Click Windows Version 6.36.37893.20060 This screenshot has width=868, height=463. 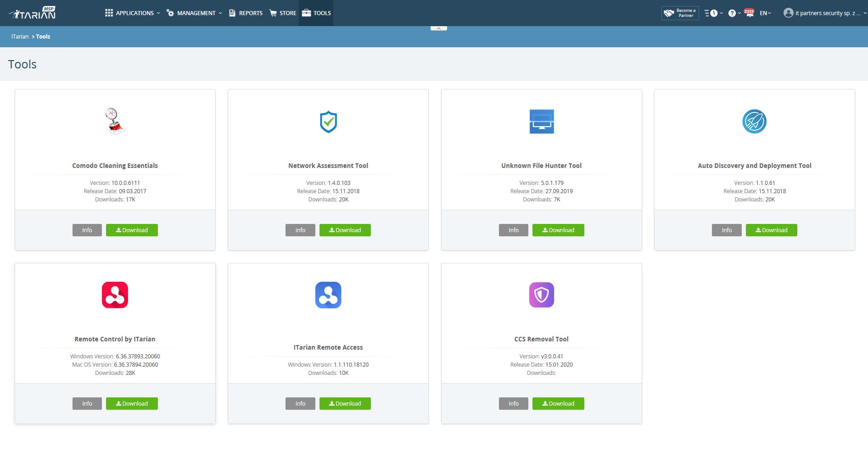click(138, 356)
